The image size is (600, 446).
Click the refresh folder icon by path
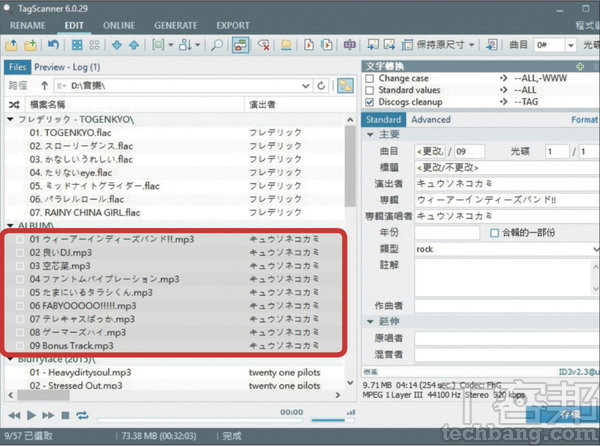(x=321, y=86)
